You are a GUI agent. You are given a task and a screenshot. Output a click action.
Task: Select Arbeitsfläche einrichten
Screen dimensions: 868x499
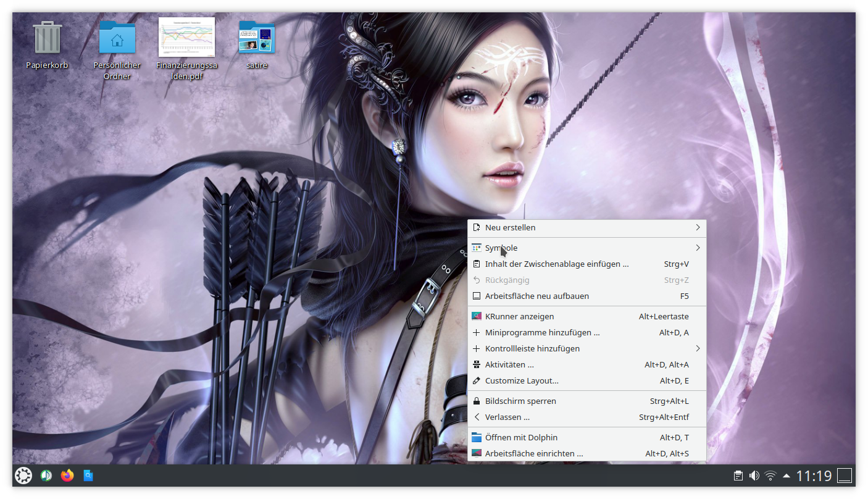click(586, 453)
